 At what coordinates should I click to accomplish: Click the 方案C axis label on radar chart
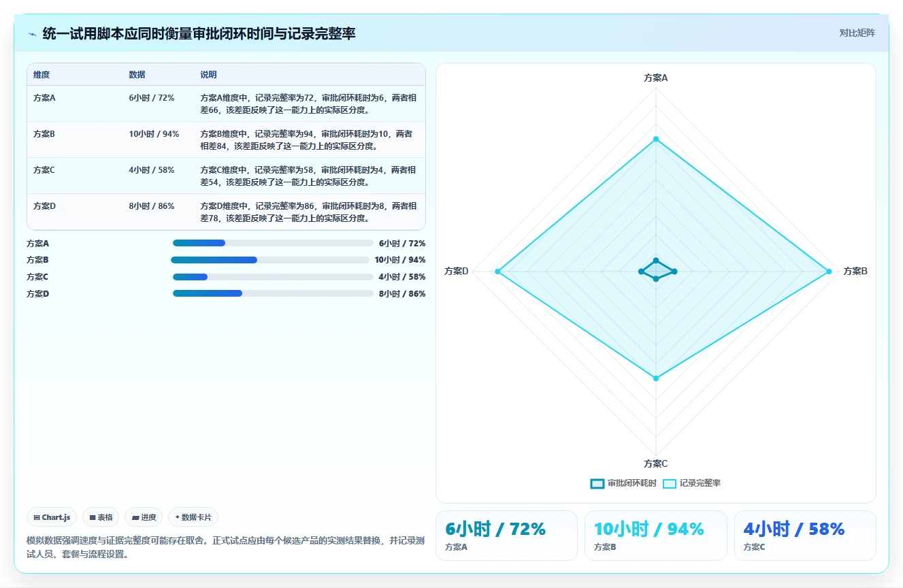click(656, 463)
